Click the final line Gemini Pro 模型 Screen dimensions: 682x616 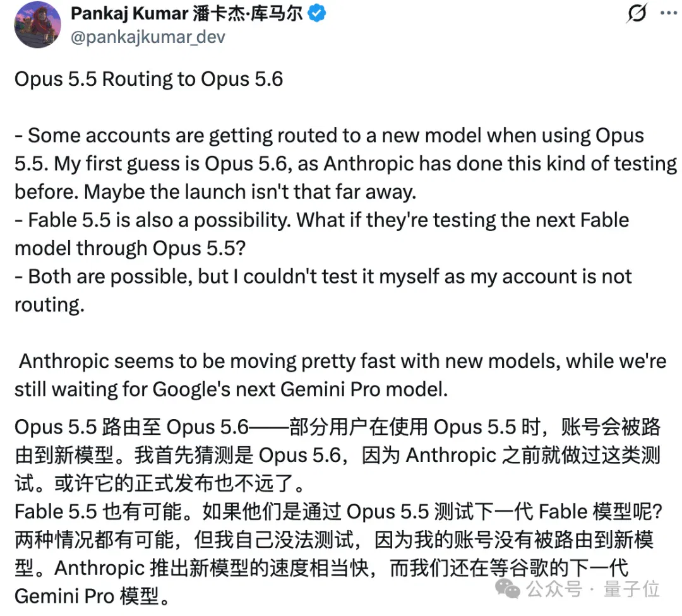point(92,596)
